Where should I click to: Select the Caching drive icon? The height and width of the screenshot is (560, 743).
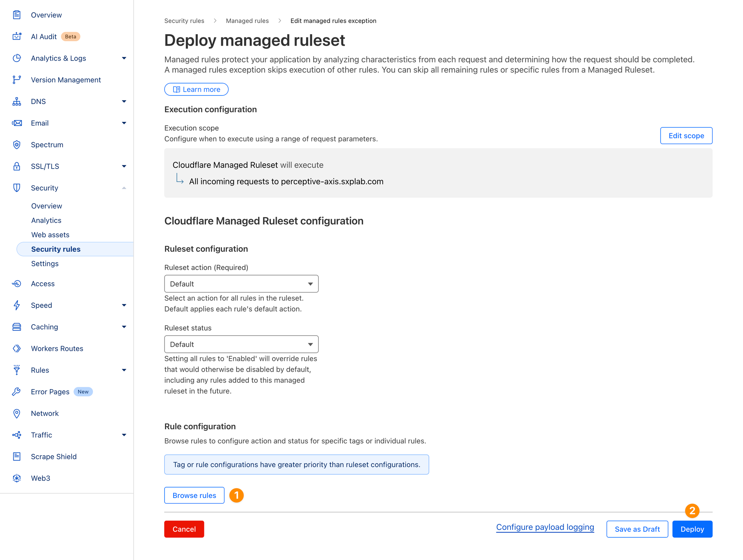(x=17, y=327)
